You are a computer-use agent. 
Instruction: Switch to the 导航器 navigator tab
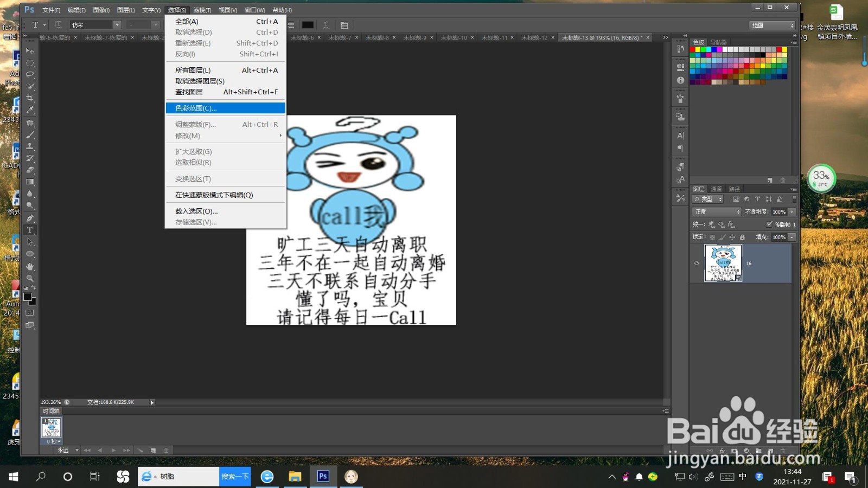tap(719, 42)
